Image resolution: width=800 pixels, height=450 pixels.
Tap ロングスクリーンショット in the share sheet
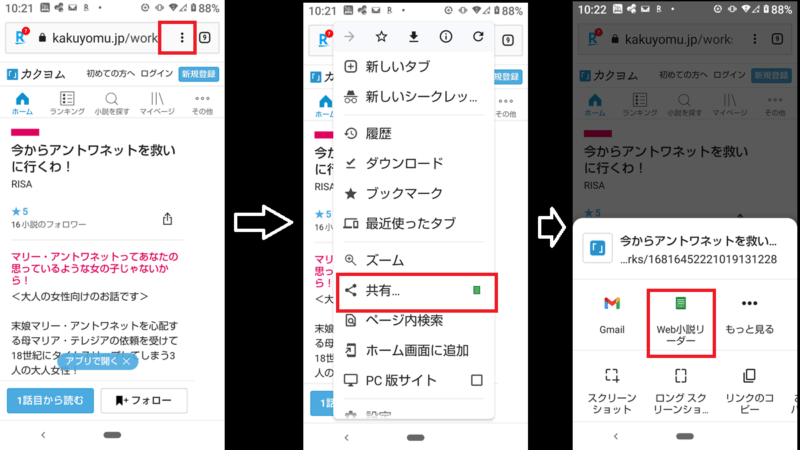tap(681, 391)
